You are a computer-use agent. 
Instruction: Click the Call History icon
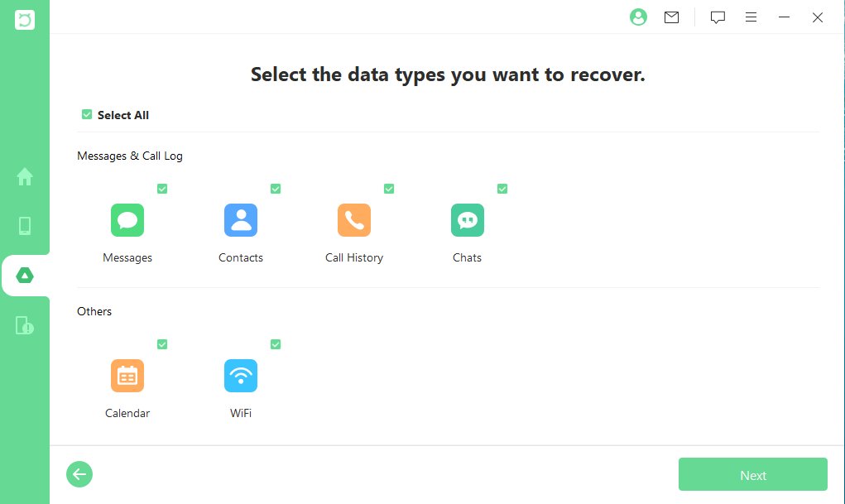353,220
